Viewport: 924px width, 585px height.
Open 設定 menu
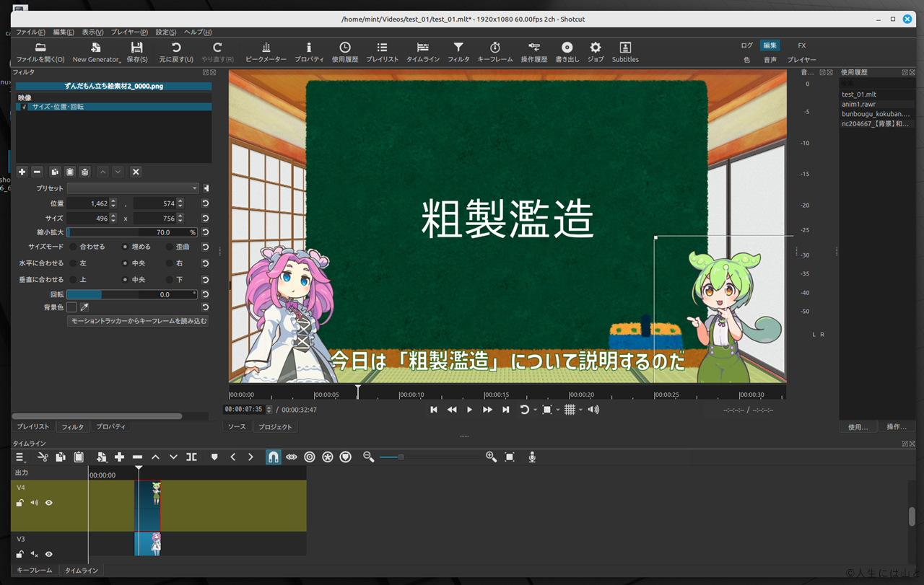point(166,32)
